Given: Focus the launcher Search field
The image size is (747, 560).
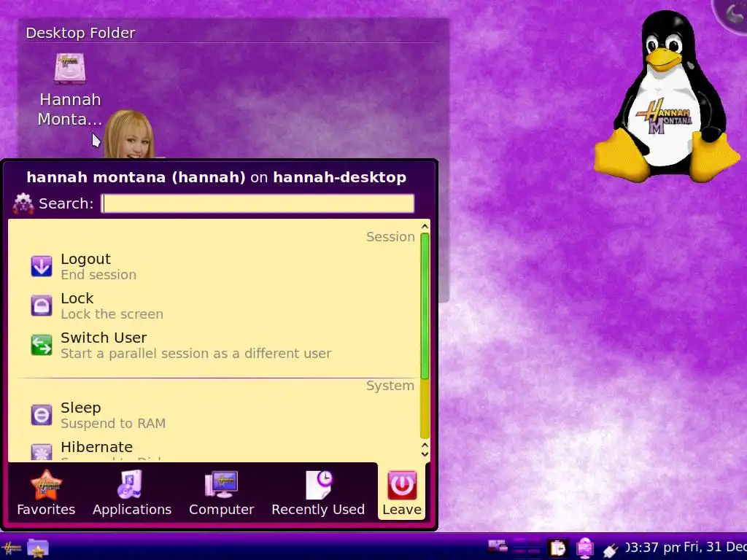Looking at the screenshot, I should [258, 203].
